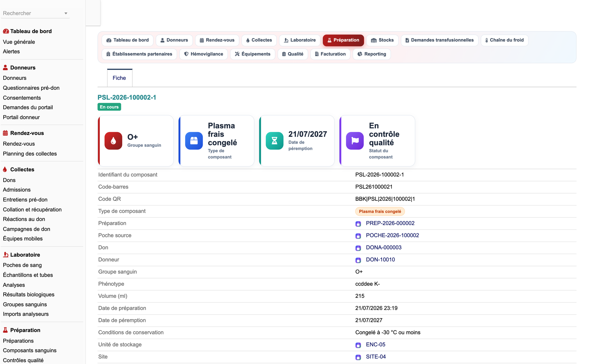Click the invoice icon on the Facturation tab

(x=317, y=54)
